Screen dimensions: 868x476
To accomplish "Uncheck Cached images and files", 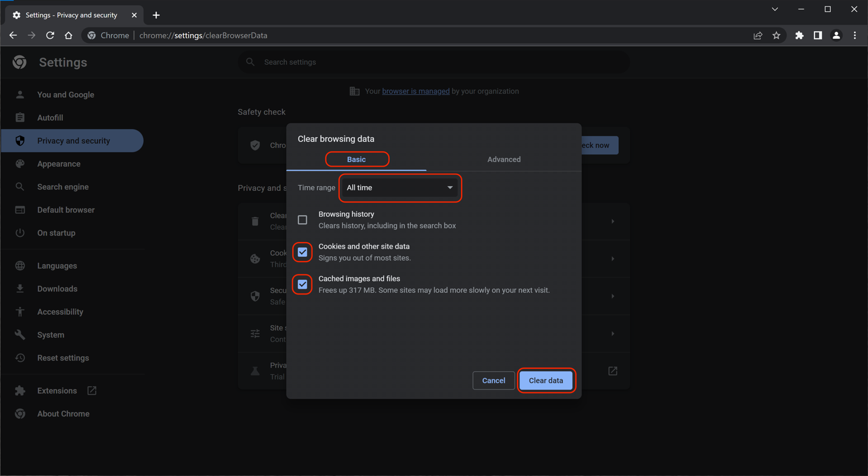I will pos(302,284).
